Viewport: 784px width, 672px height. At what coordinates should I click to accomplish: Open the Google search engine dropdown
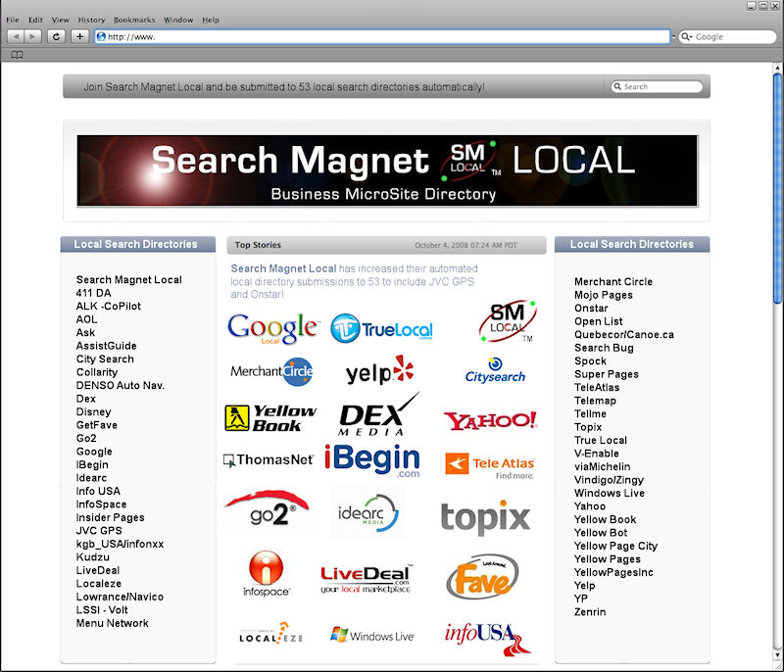[687, 36]
